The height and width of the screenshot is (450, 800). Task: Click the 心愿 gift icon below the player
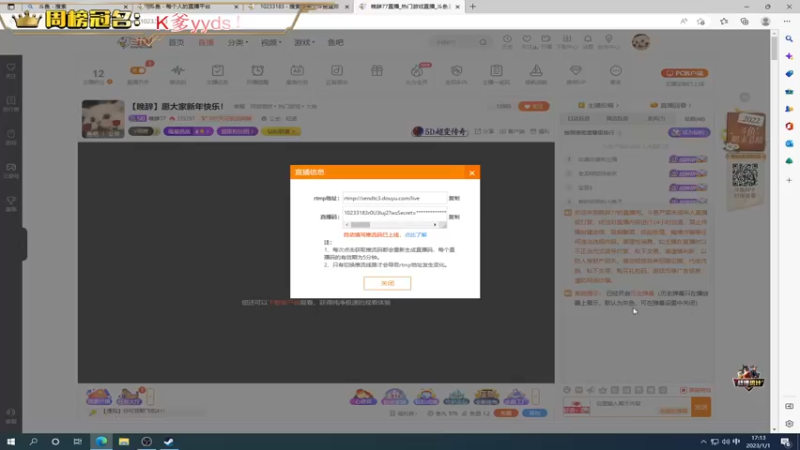point(363,397)
